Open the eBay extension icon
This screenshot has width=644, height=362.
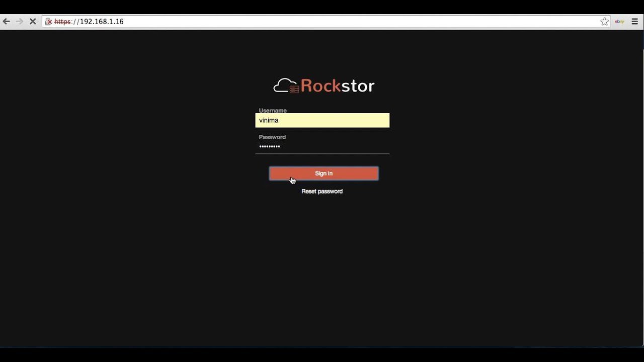[620, 22]
